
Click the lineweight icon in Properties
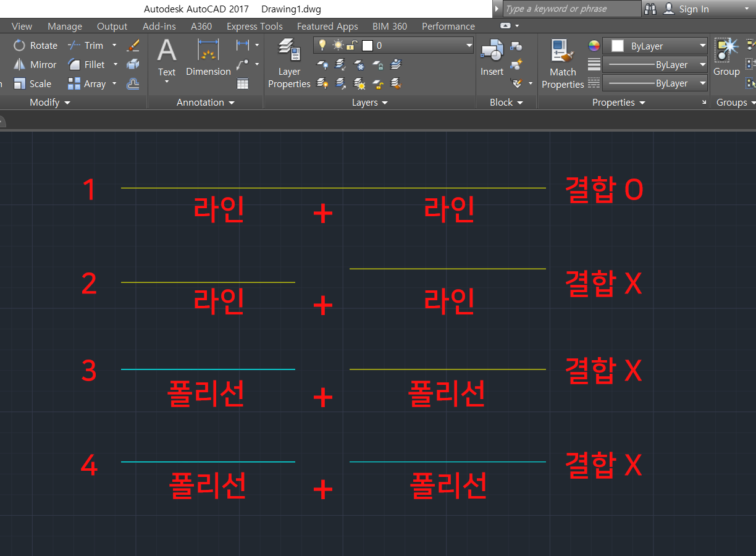pyautogui.click(x=594, y=64)
